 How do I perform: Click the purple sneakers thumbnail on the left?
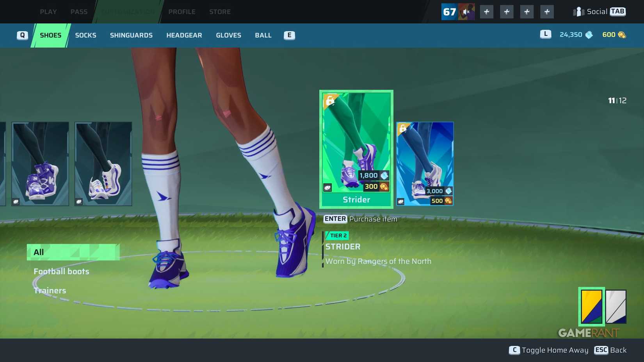coord(40,164)
